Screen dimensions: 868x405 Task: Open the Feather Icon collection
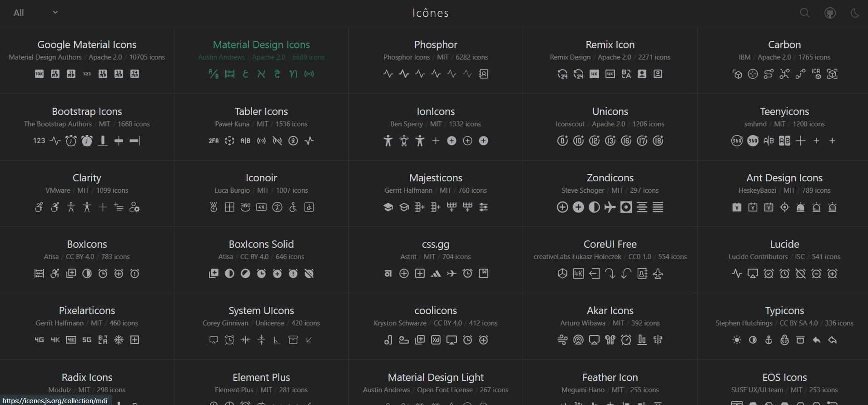click(x=610, y=383)
